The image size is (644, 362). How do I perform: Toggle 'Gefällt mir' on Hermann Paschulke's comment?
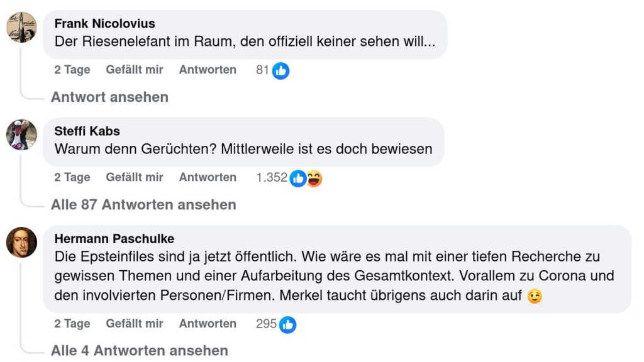135,324
